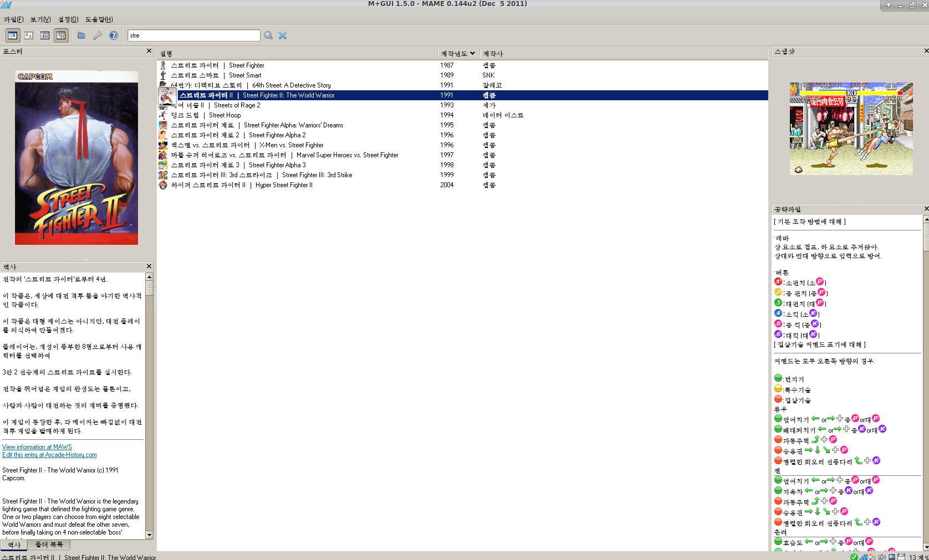Click the 1987 year cell
The width and height of the screenshot is (929, 560).
click(x=447, y=65)
